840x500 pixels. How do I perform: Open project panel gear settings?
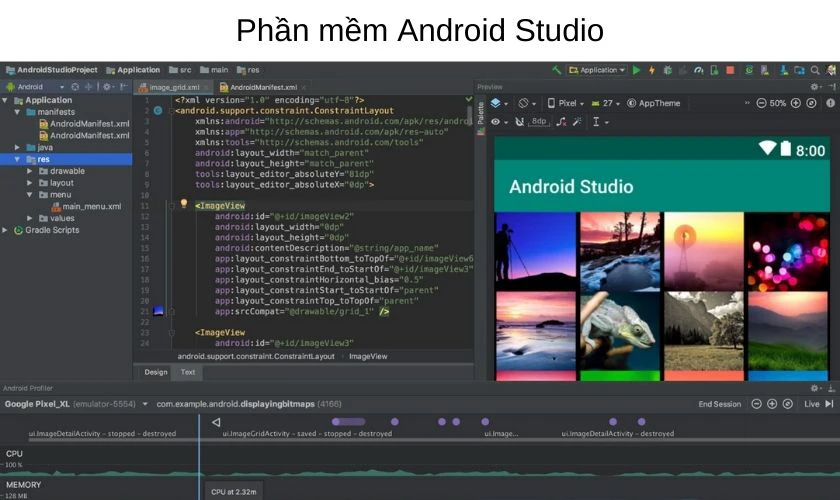[x=107, y=86]
